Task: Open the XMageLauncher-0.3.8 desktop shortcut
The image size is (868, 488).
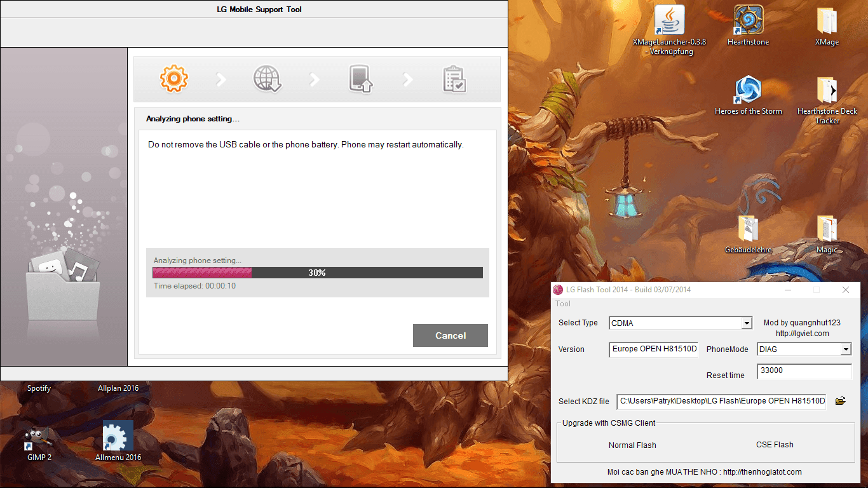Action: pyautogui.click(x=669, y=30)
